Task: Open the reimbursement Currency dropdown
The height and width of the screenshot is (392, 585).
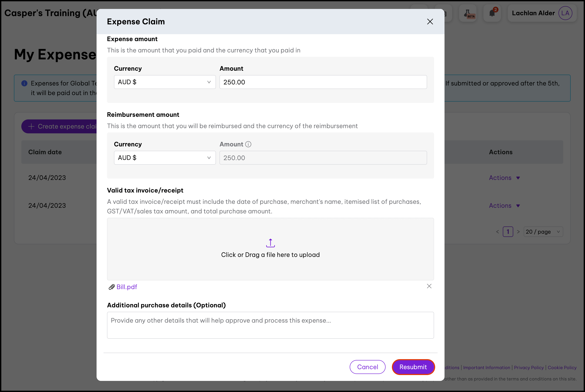Action: pos(165,158)
